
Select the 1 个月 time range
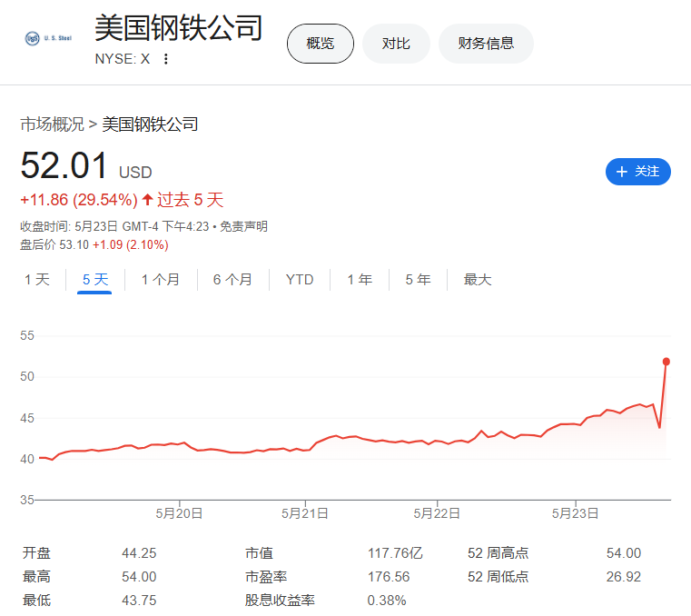[x=161, y=280]
